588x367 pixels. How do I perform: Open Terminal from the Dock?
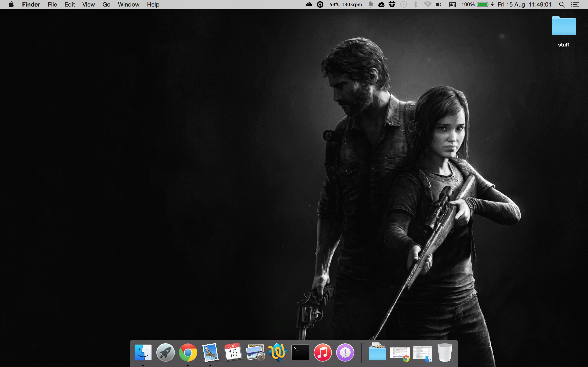click(x=300, y=352)
